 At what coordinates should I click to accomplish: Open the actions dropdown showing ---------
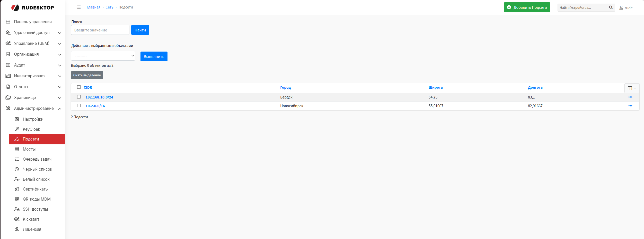click(x=103, y=56)
